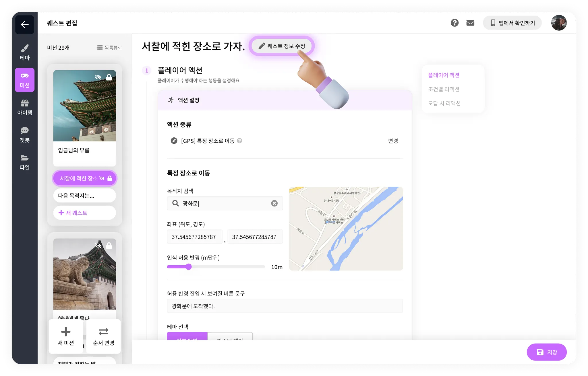Click the 퀘스트 정보 수정 button
The image size is (588, 376).
coord(282,46)
